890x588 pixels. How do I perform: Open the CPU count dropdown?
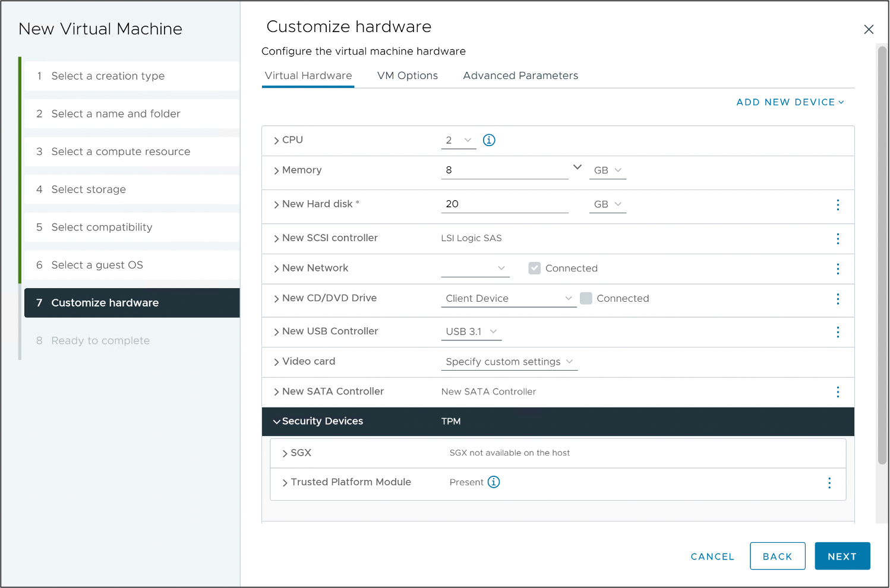coord(459,140)
